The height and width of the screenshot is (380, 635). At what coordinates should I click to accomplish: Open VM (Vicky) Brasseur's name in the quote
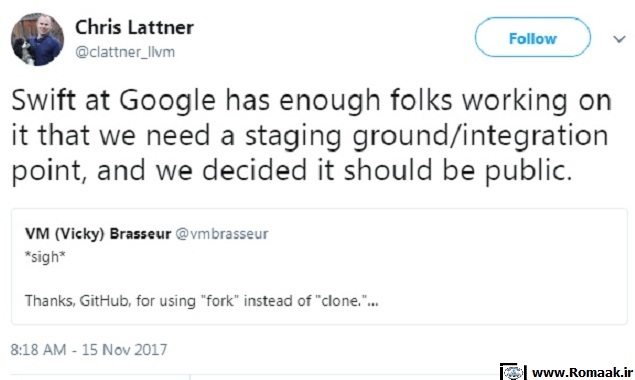pos(98,234)
